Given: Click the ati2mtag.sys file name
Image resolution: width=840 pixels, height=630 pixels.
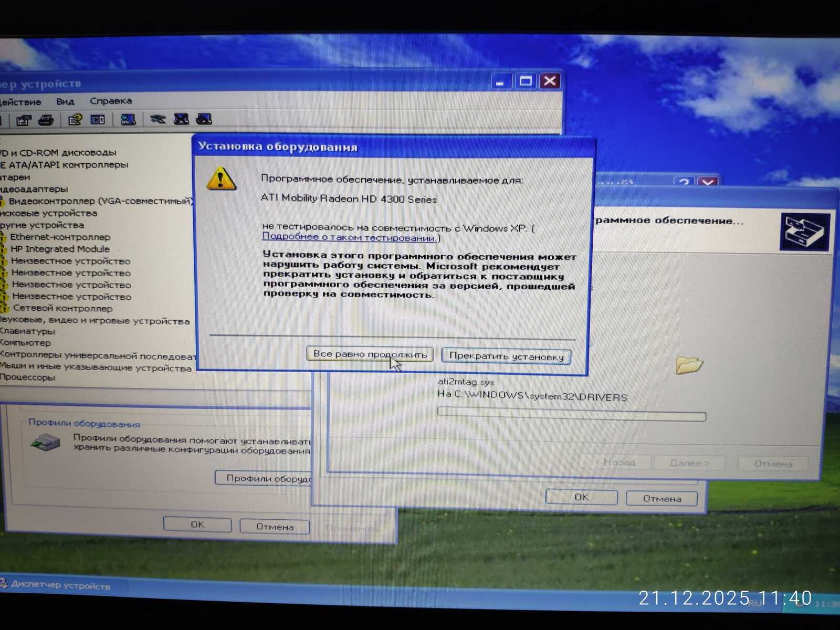Looking at the screenshot, I should [466, 382].
